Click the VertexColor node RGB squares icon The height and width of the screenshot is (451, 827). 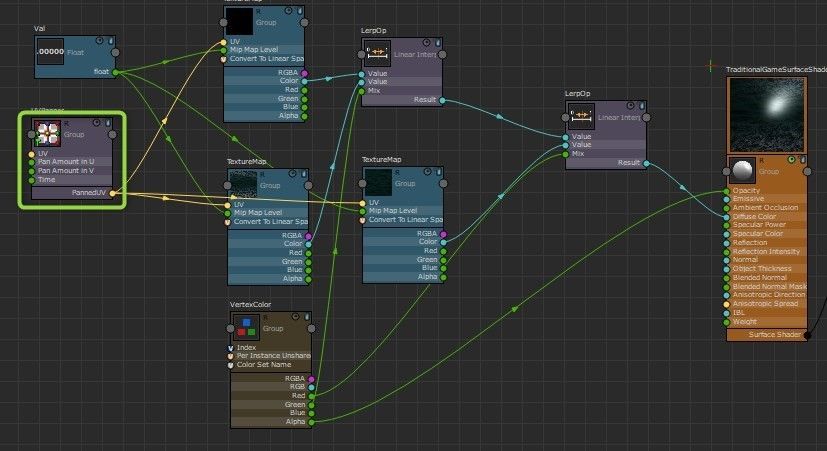click(x=246, y=328)
